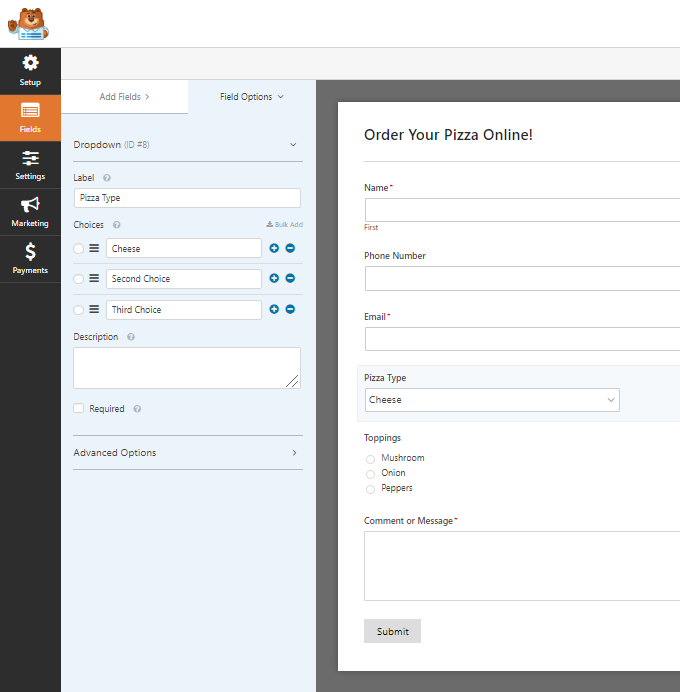Screen dimensions: 680x692
Task: Enable the Required checkbox
Action: tap(79, 409)
